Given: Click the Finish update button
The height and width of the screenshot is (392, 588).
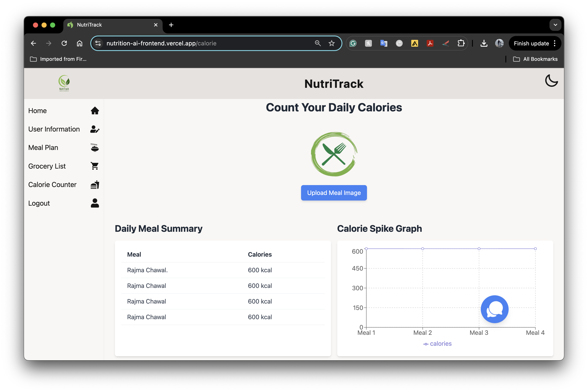Looking at the screenshot, I should pyautogui.click(x=531, y=43).
